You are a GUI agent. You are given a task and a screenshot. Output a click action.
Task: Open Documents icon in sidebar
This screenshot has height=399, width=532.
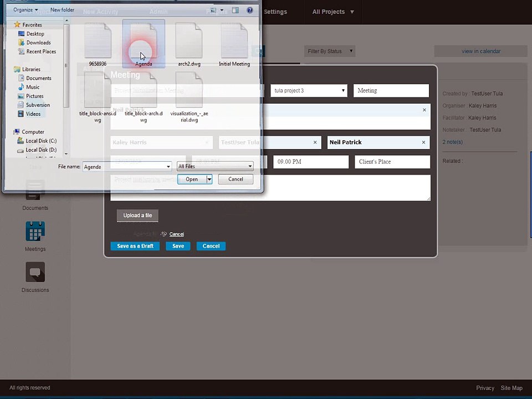[x=35, y=190]
